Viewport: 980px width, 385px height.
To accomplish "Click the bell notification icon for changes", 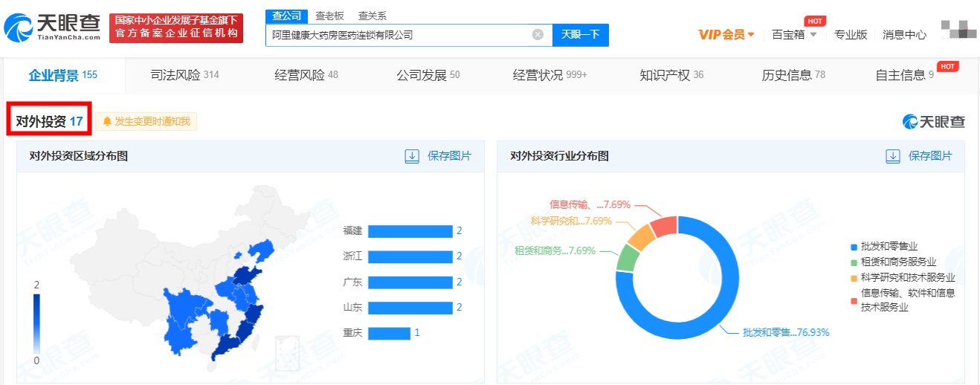I will 107,122.
